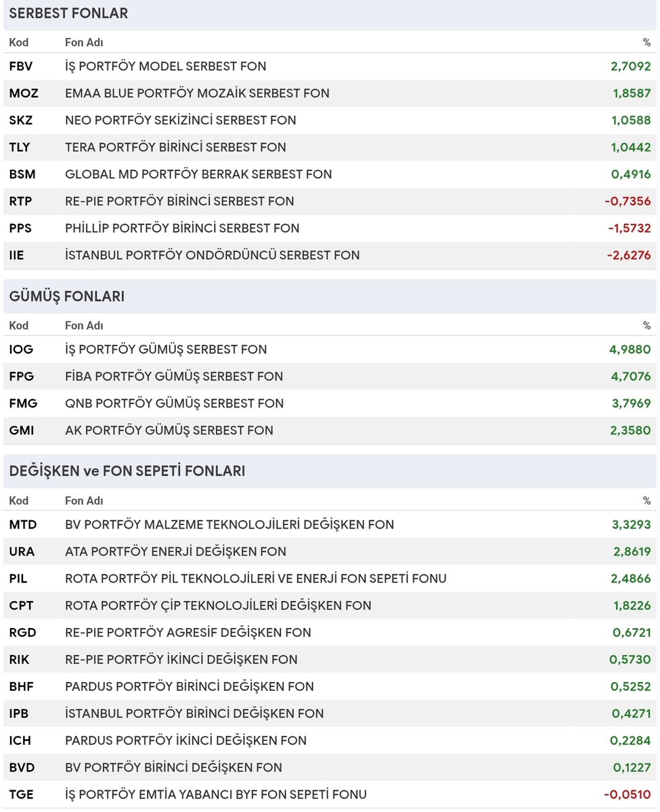Open GLOBAL MD PORTFÖY BERRAK SERBEST FON
The image size is (660, 812).
pos(198,175)
